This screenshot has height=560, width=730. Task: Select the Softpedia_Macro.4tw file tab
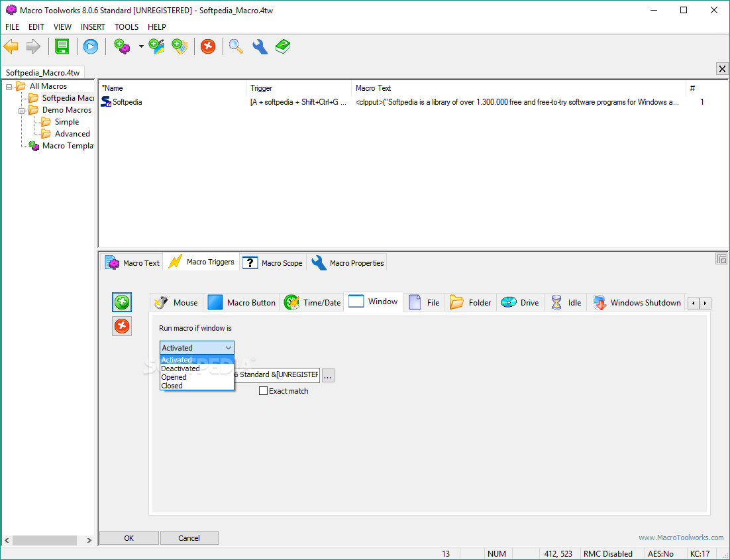tap(42, 73)
